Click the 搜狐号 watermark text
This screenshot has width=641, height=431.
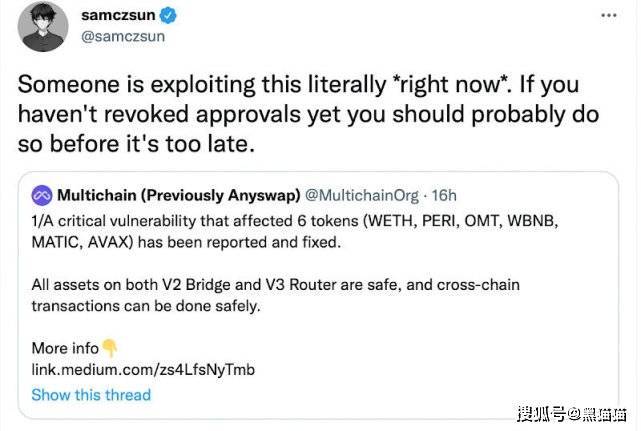[541, 415]
